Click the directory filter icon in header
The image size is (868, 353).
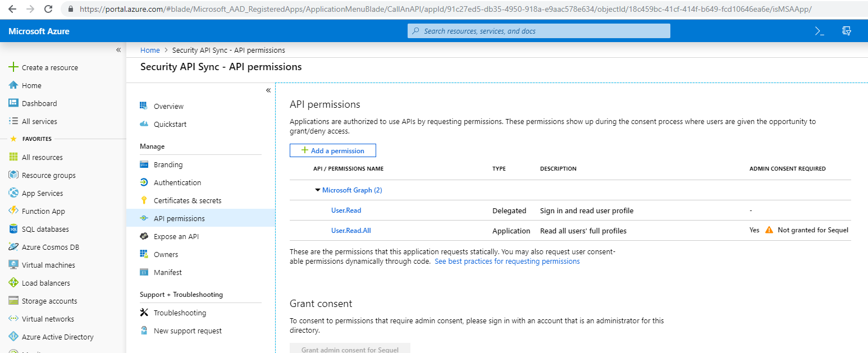[847, 31]
